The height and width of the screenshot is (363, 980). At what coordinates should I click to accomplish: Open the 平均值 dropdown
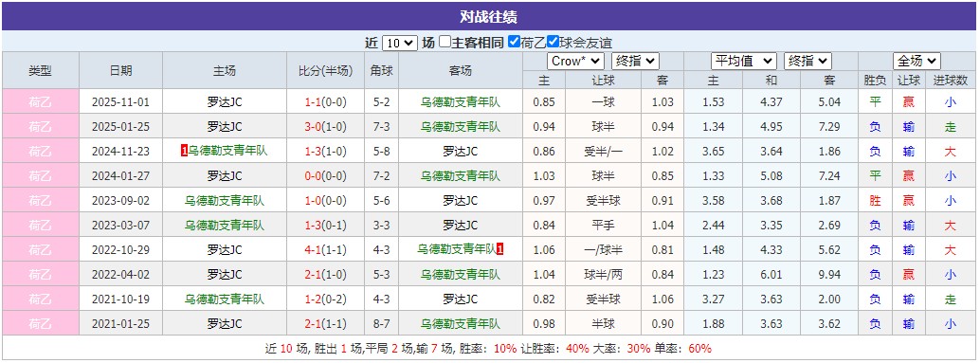[744, 62]
